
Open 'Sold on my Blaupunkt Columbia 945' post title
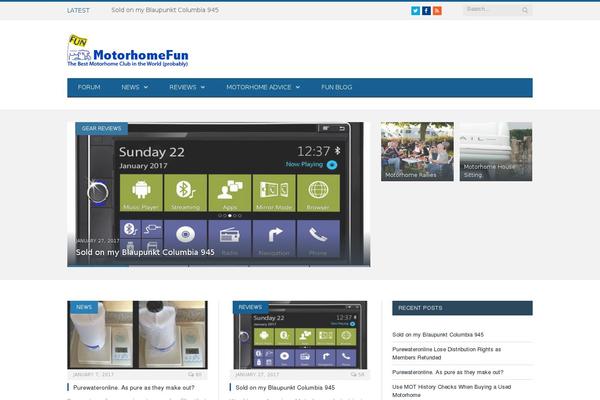click(x=285, y=388)
